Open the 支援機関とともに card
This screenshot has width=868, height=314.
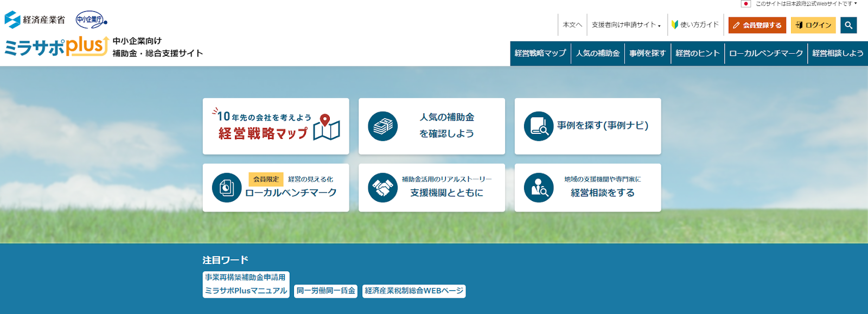click(432, 188)
